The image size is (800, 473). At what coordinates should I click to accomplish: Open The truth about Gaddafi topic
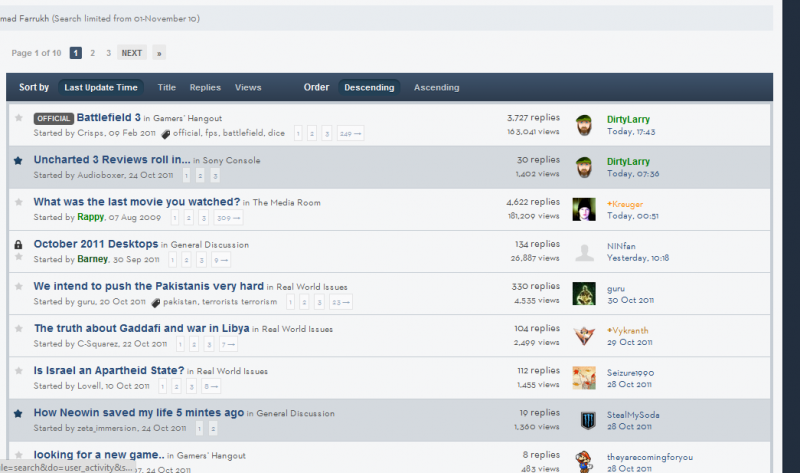click(x=141, y=328)
